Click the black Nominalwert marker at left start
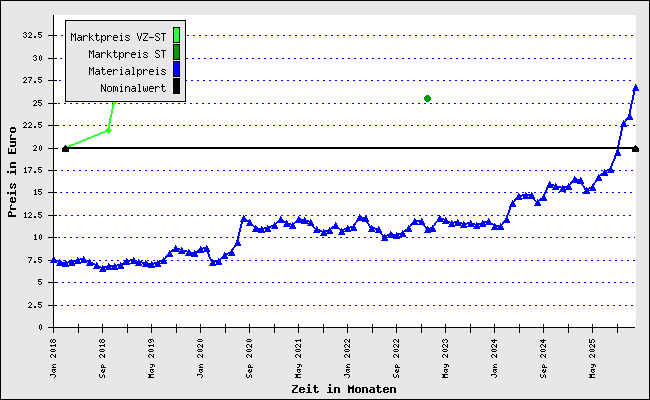Viewport: 650px width, 400px height. 65,148
